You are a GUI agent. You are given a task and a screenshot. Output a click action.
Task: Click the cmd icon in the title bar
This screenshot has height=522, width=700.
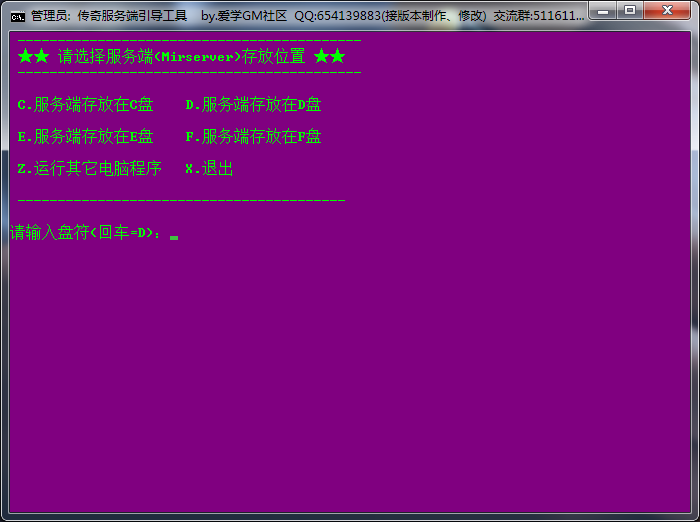click(18, 17)
